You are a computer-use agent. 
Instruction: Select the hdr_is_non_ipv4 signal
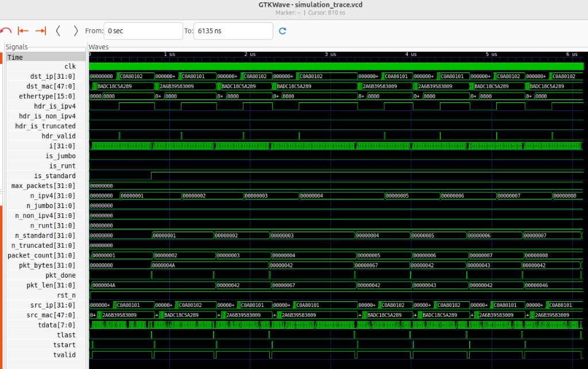coord(46,116)
